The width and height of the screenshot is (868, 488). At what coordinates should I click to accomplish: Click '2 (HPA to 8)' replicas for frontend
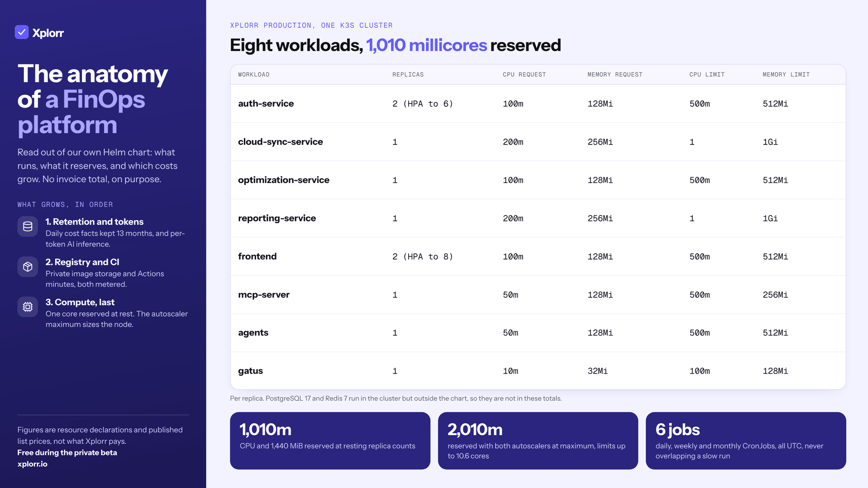[423, 257]
